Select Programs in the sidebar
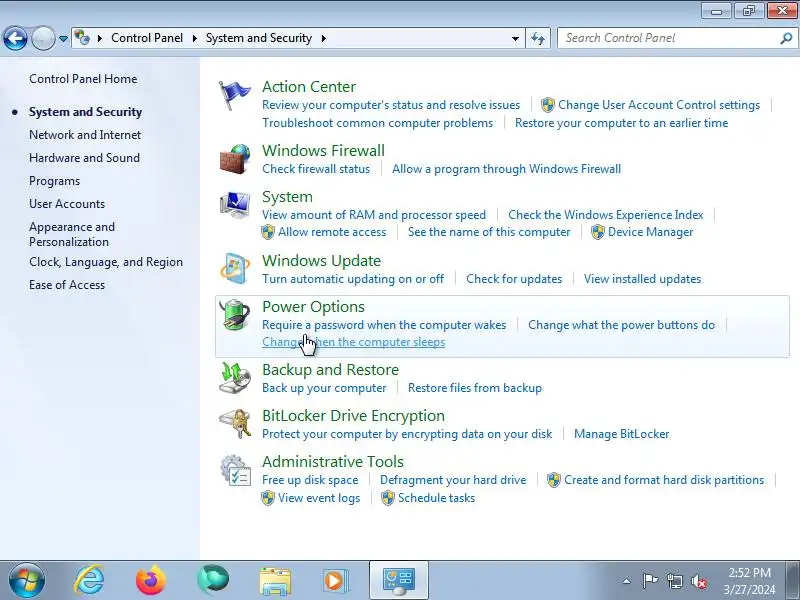The height and width of the screenshot is (600, 800). 55,181
